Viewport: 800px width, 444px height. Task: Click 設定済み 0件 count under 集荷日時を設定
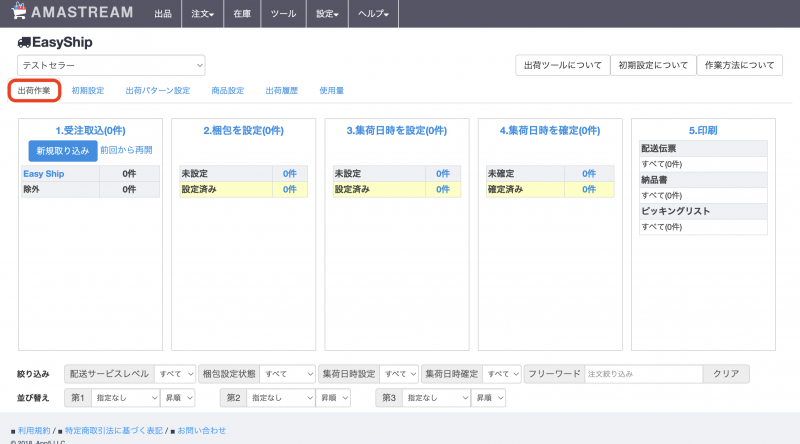442,189
